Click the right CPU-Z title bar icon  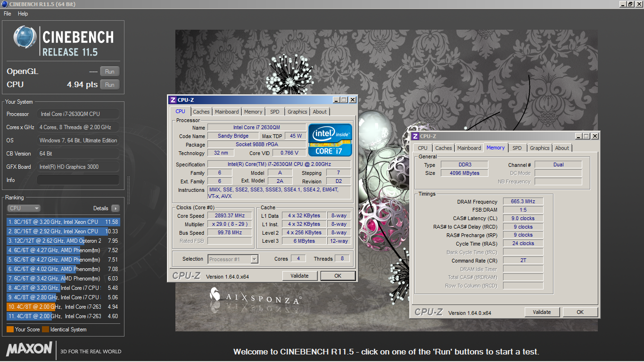click(415, 136)
